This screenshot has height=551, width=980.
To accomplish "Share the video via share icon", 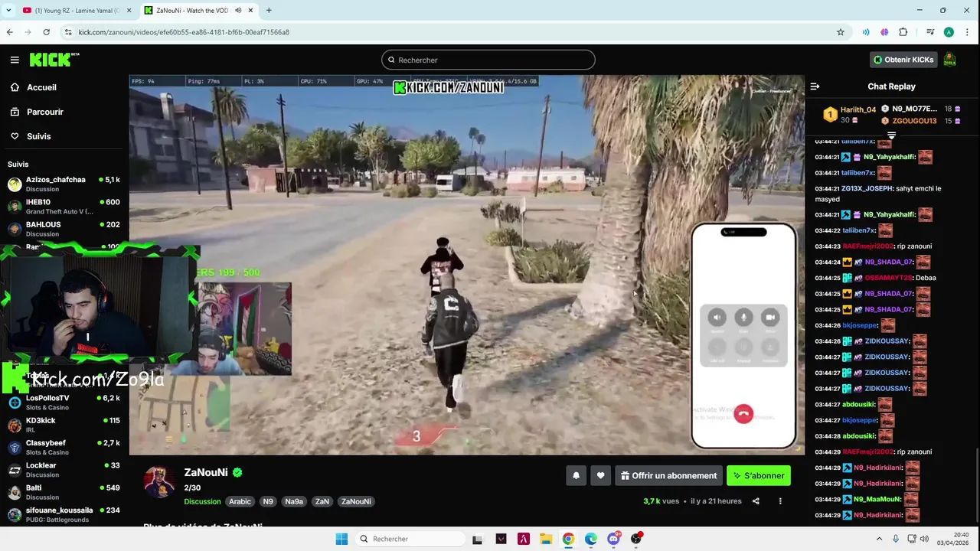I will click(x=756, y=501).
